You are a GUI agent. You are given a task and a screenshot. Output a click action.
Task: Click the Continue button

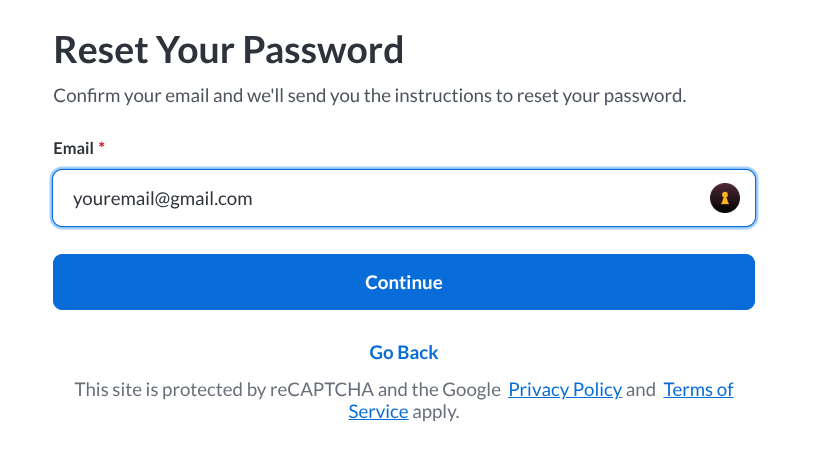click(404, 282)
